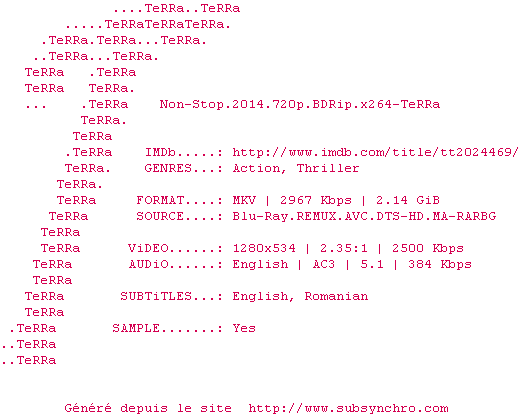Click the 384 Kbps audio bitrate
The image size is (520, 416).
(440, 264)
